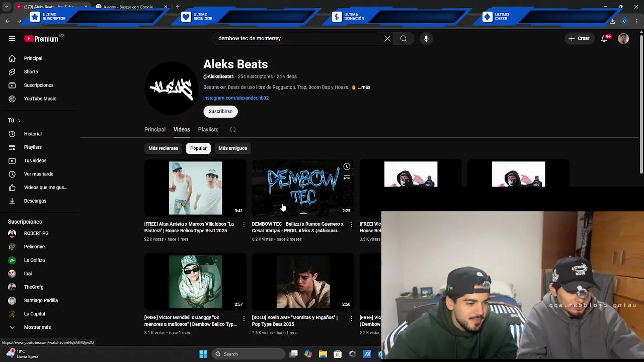Click the 2:57 green hat video thumbnail
This screenshot has width=644, height=362.
pos(196,282)
